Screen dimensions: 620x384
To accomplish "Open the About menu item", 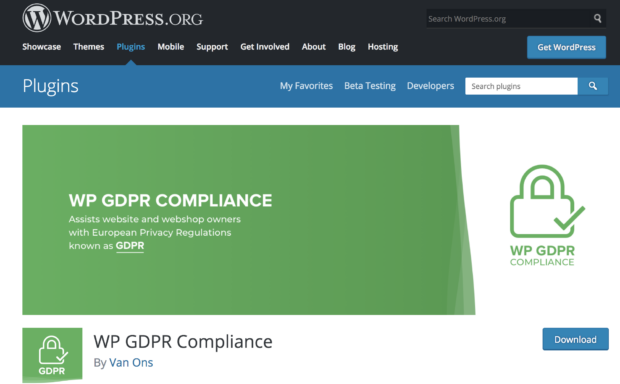I will click(x=314, y=47).
